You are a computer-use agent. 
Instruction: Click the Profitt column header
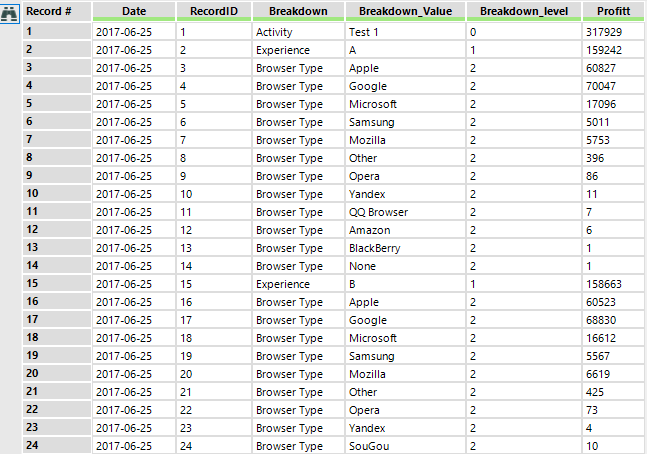point(612,11)
